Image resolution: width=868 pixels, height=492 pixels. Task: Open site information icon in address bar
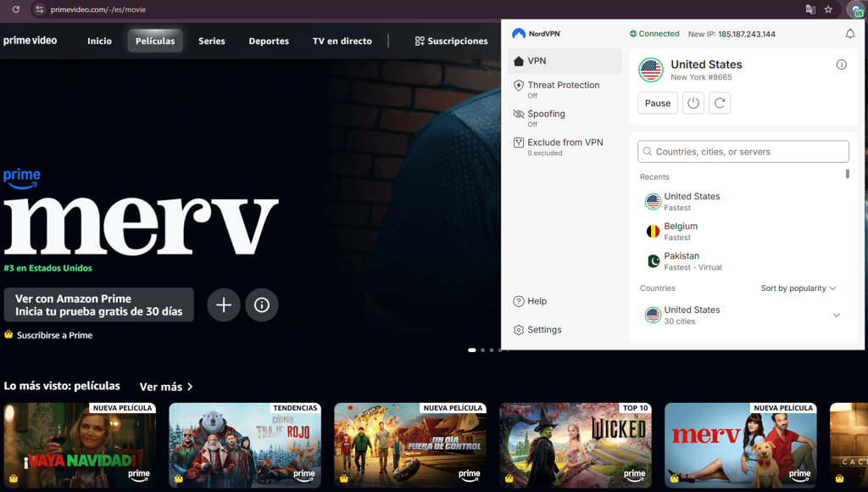tap(39, 9)
